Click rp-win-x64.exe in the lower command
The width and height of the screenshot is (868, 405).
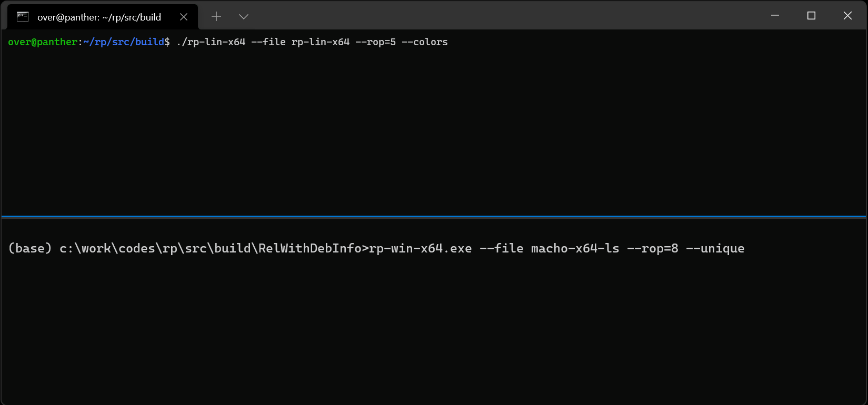point(421,248)
